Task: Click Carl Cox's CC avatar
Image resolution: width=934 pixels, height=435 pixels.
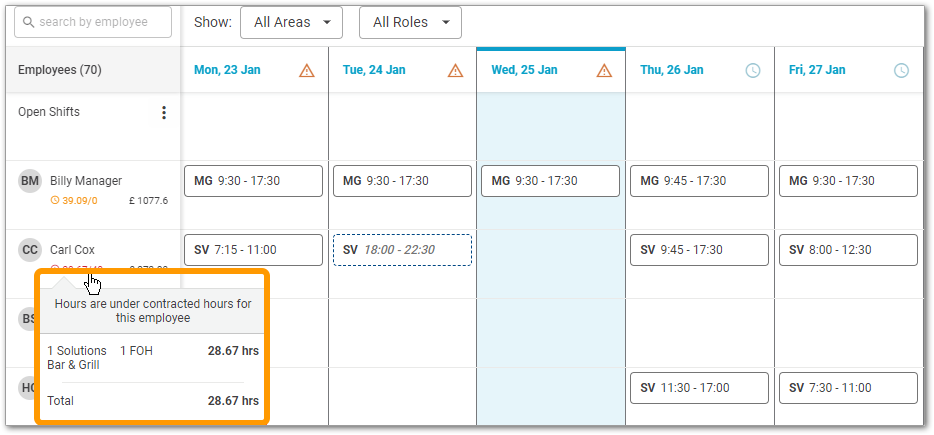Action: pos(30,250)
